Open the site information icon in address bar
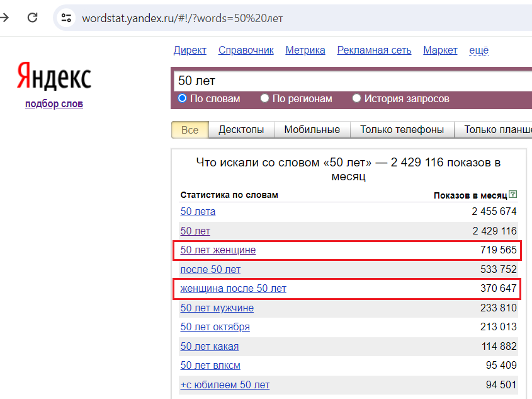 coord(66,18)
